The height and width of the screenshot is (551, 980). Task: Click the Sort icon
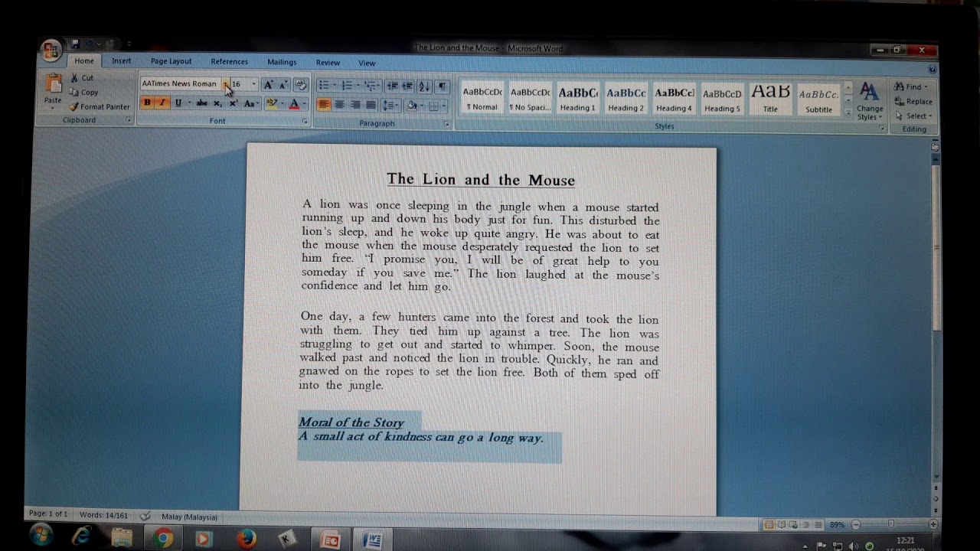click(x=424, y=86)
